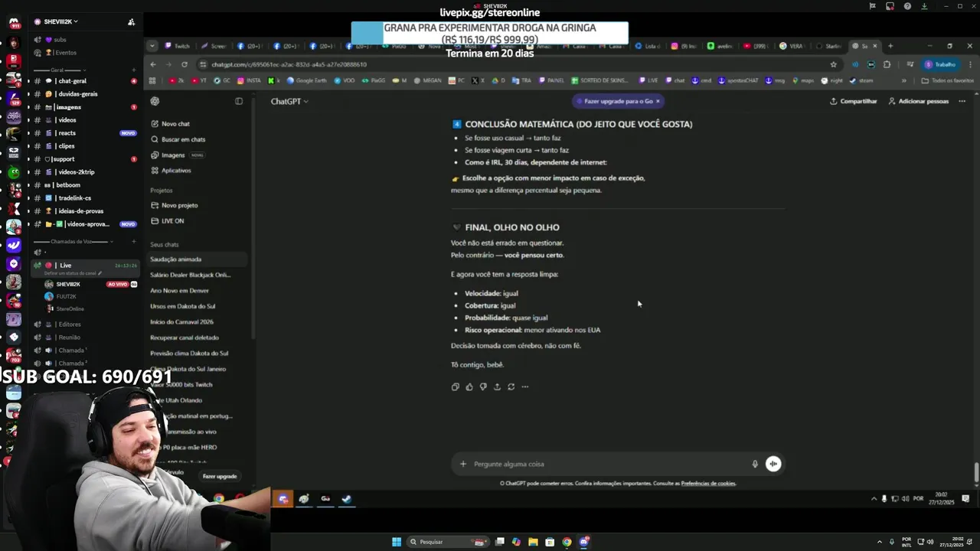The image size is (980, 551).
Task: Switch to the VERA browser tab
Action: (x=792, y=46)
